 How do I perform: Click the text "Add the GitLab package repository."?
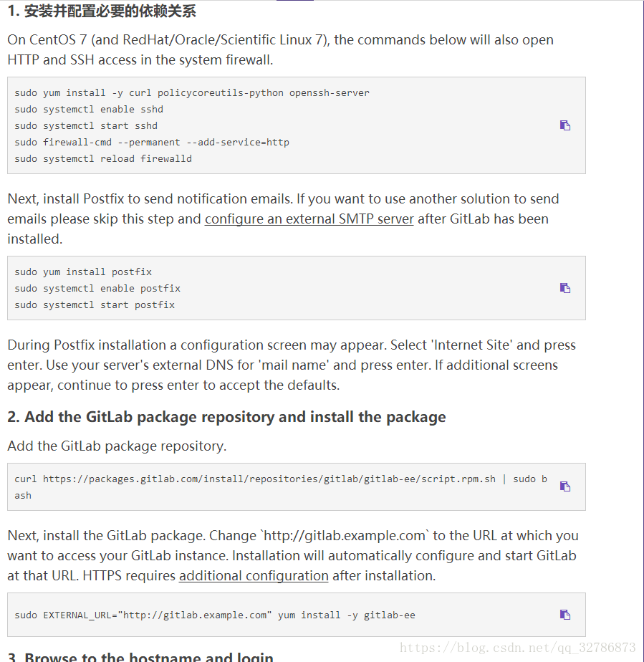tap(117, 446)
